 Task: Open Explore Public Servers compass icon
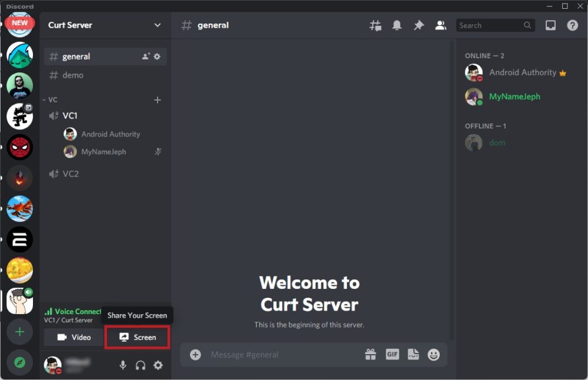[19, 362]
